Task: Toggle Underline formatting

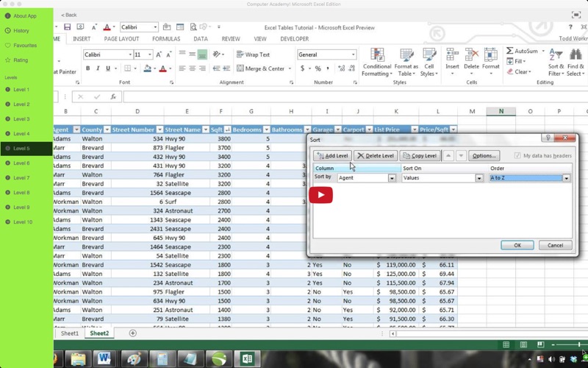Action: click(108, 68)
